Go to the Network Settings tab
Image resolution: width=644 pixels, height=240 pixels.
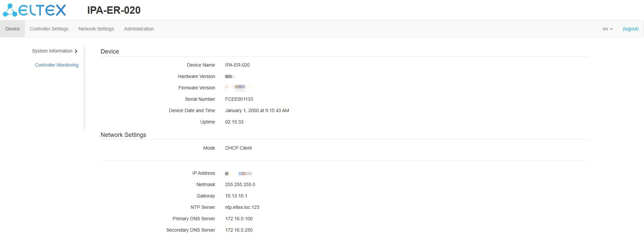(x=96, y=29)
